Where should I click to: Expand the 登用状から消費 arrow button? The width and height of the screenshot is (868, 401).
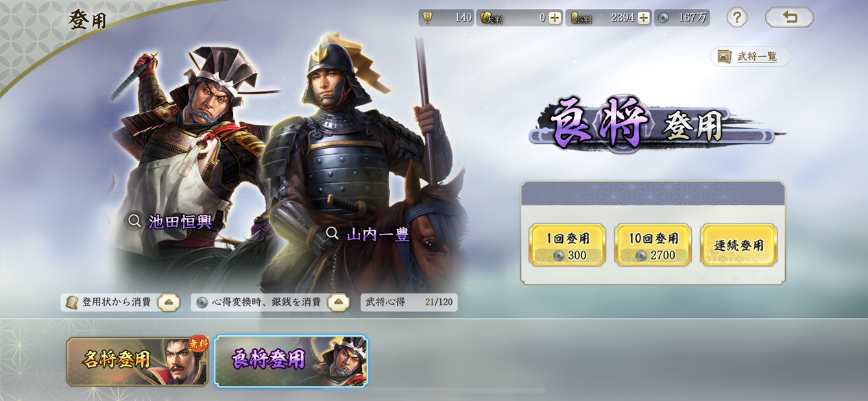[x=169, y=302]
